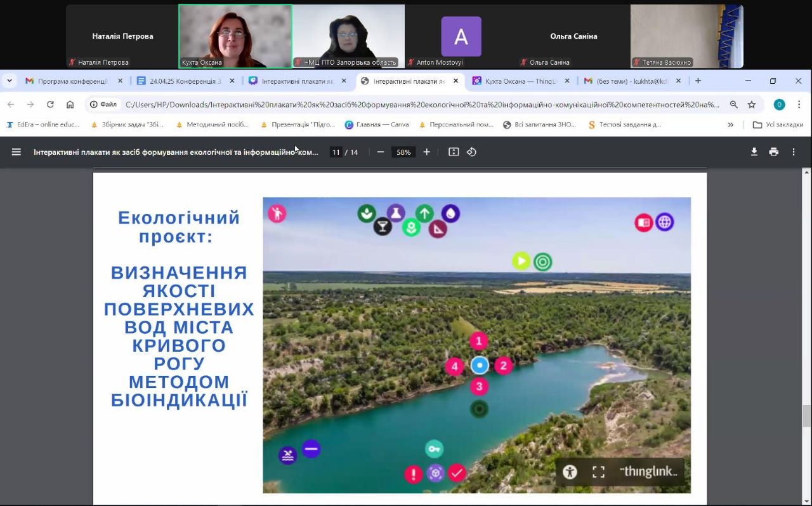Zoom out of the PDF with minus
This screenshot has height=506, width=812.
(x=381, y=152)
